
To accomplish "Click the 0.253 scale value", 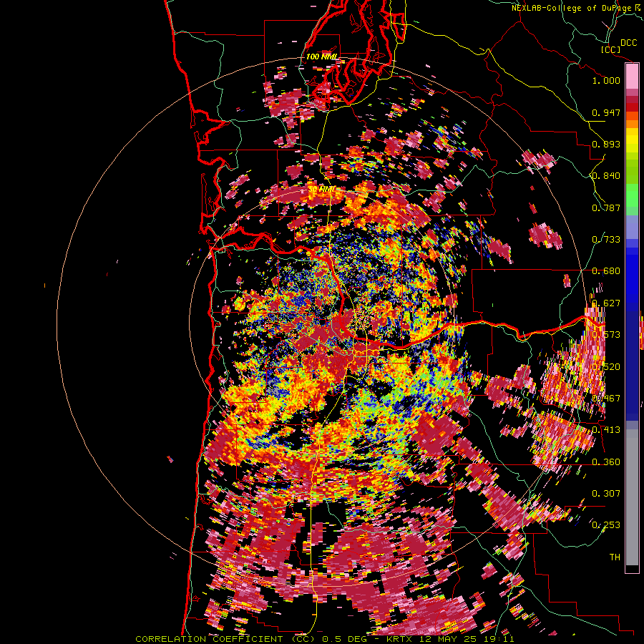I will point(606,525).
